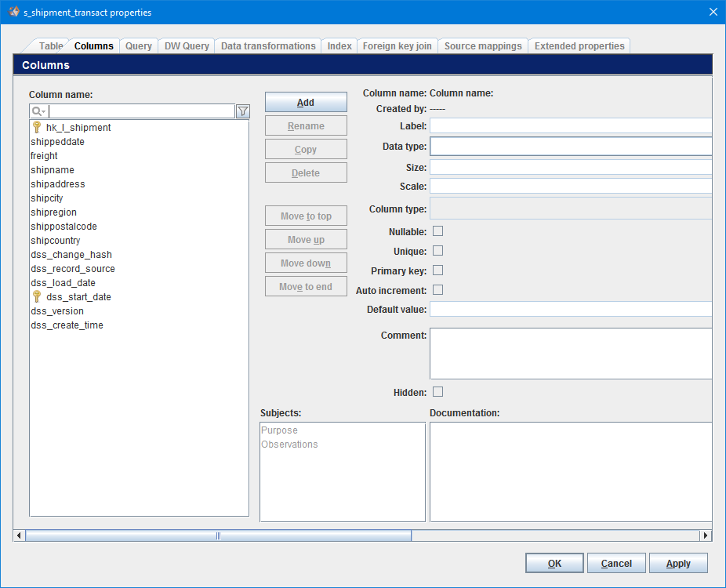The height and width of the screenshot is (588, 726).
Task: Click the Apply button
Action: (x=678, y=563)
